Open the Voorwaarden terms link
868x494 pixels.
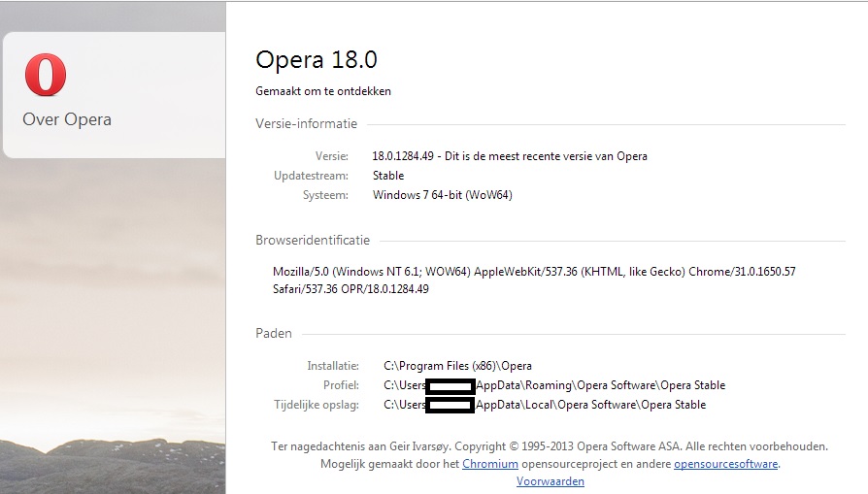point(550,481)
